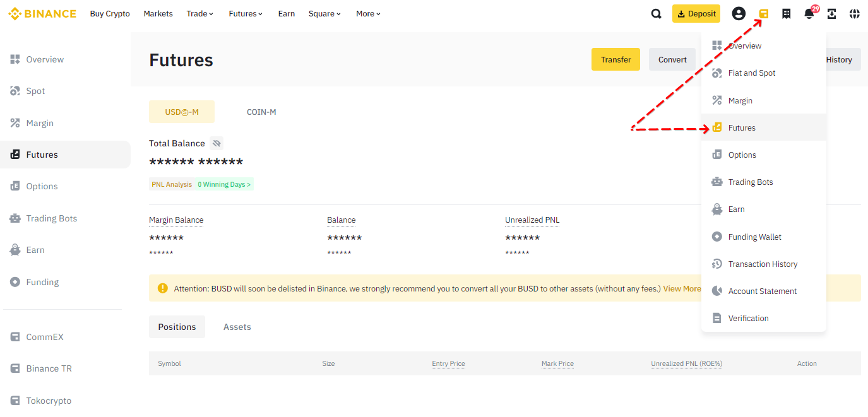Select Trading Bots in wallet dropdown
868x417 pixels.
(764, 182)
